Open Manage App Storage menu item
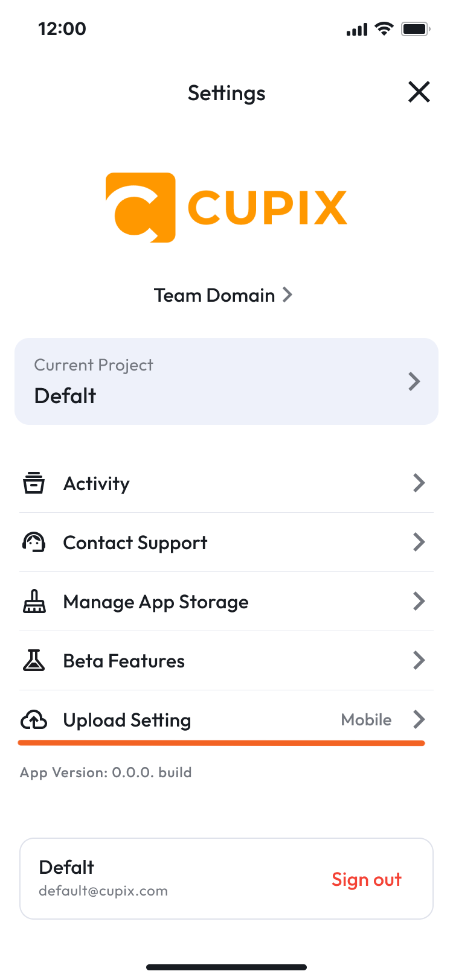The width and height of the screenshot is (453, 980). (x=226, y=602)
